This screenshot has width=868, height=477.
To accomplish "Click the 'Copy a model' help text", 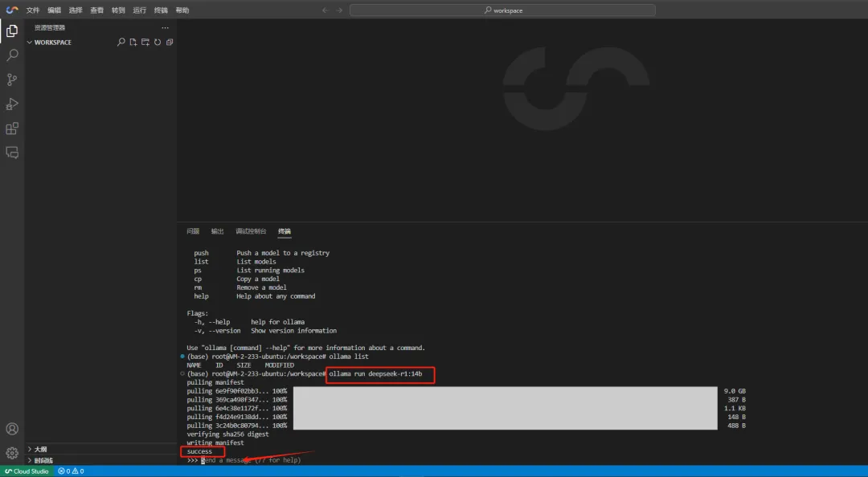I will 258,279.
